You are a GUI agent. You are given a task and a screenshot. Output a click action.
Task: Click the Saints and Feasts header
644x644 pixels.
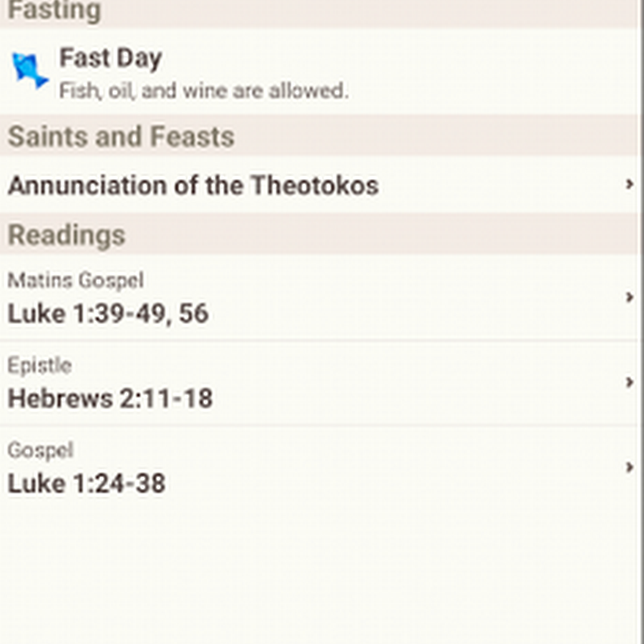(x=121, y=136)
